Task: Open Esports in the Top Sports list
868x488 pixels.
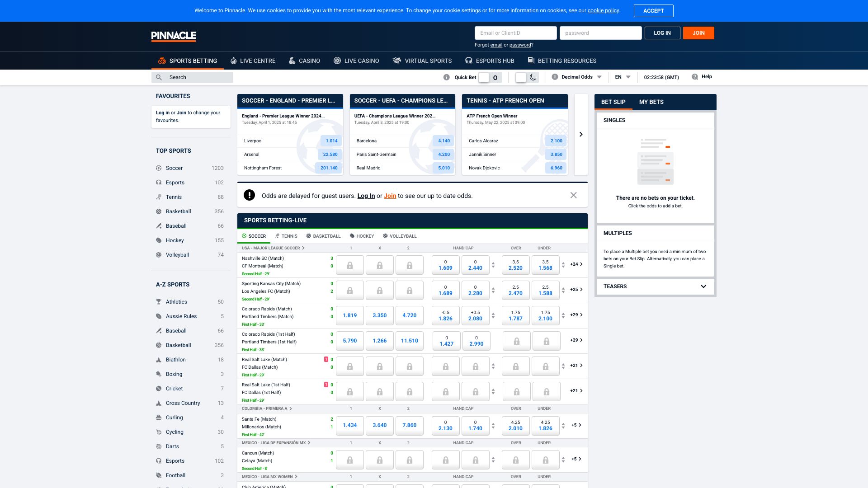Action: (x=175, y=183)
